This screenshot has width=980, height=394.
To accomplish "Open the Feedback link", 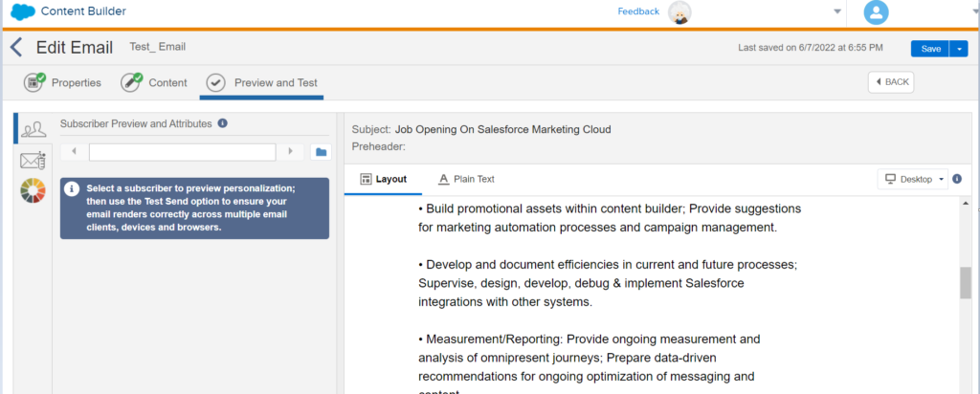I will click(x=638, y=11).
